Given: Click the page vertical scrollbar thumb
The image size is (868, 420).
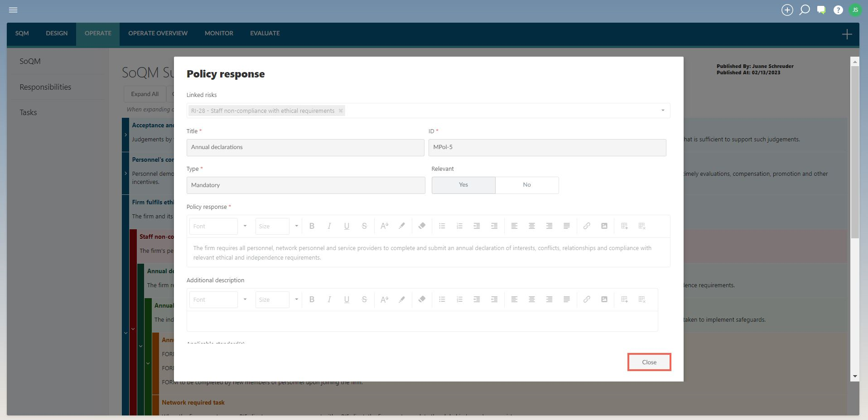Looking at the screenshot, I should pyautogui.click(x=855, y=152).
